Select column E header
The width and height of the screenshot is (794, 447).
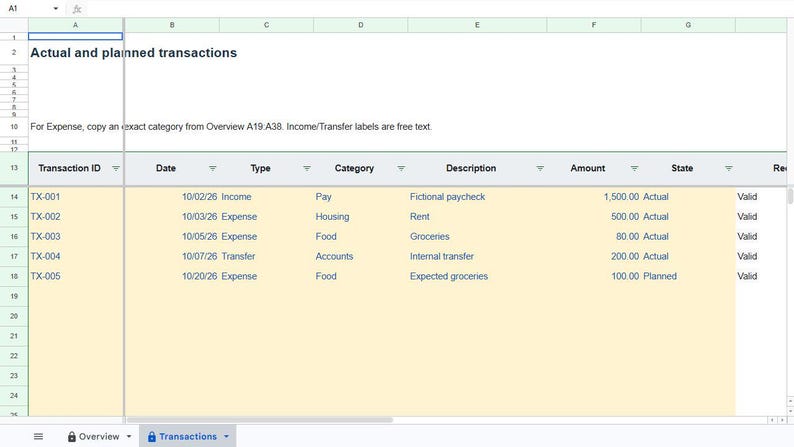point(477,25)
